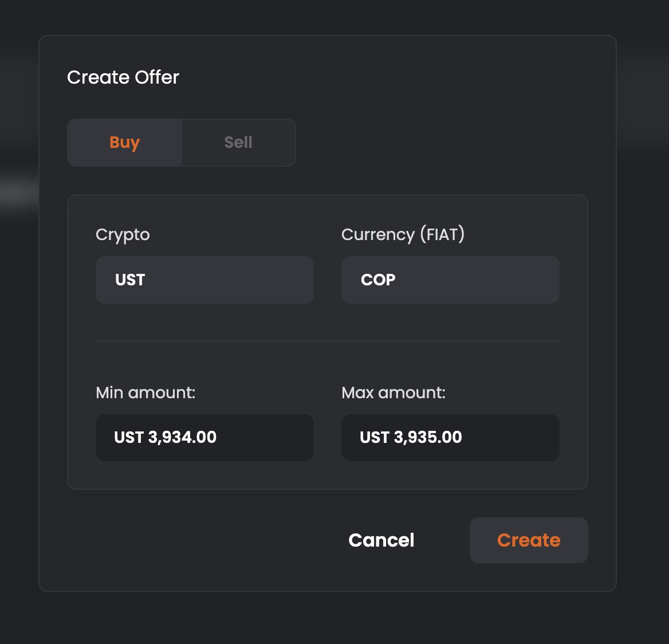The height and width of the screenshot is (644, 669).
Task: Switch to the Buy tab
Action: pos(125,143)
